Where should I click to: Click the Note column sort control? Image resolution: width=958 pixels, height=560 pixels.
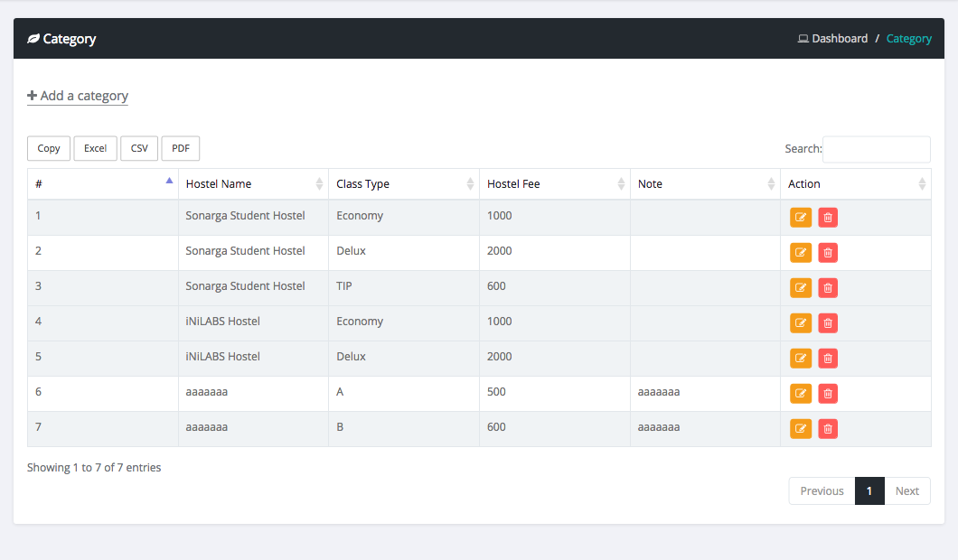[x=772, y=183]
